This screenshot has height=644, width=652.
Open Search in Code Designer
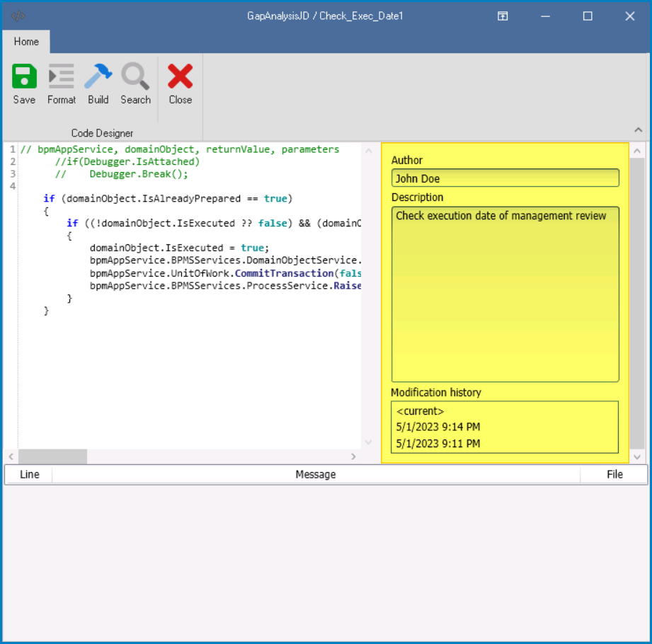(x=135, y=76)
